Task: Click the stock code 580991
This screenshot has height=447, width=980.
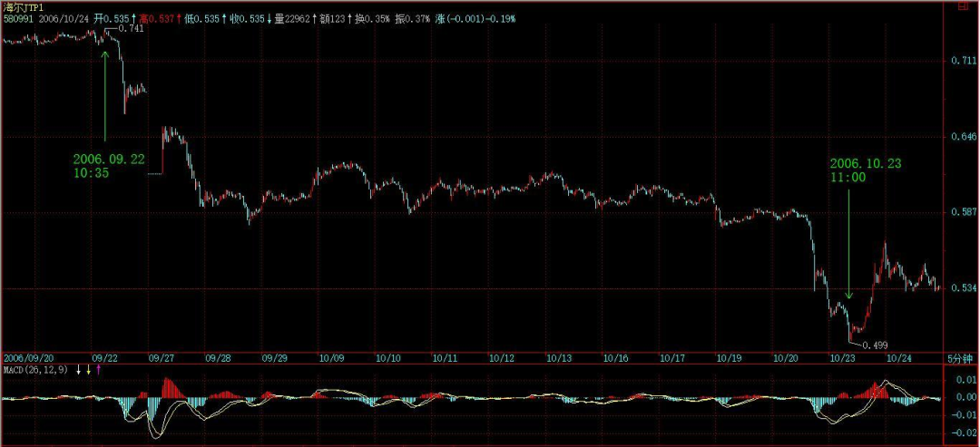Action: coord(18,19)
